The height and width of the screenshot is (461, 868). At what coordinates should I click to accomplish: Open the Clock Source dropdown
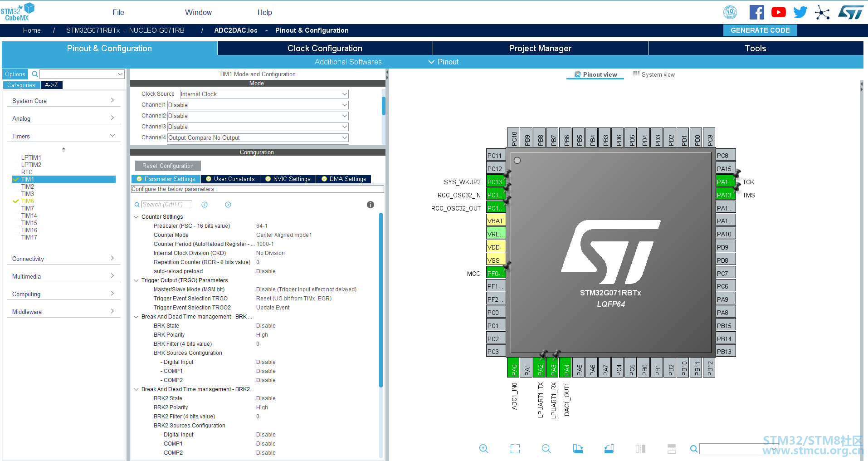coord(264,94)
